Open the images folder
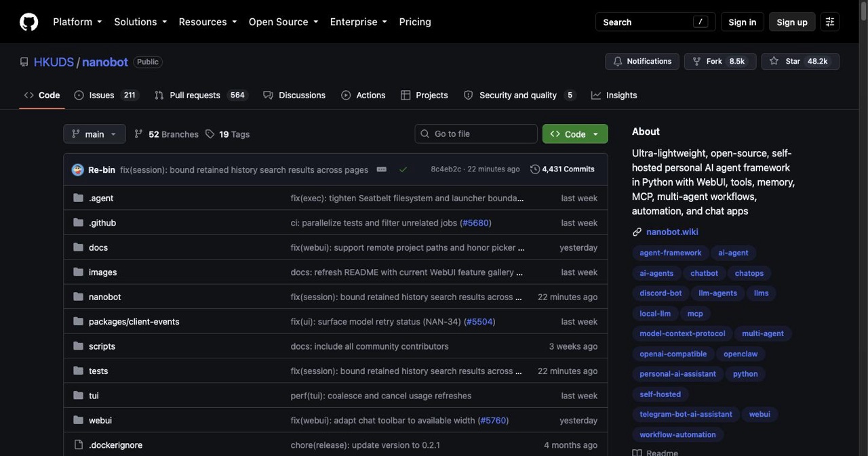This screenshot has height=456, width=868. tap(102, 272)
